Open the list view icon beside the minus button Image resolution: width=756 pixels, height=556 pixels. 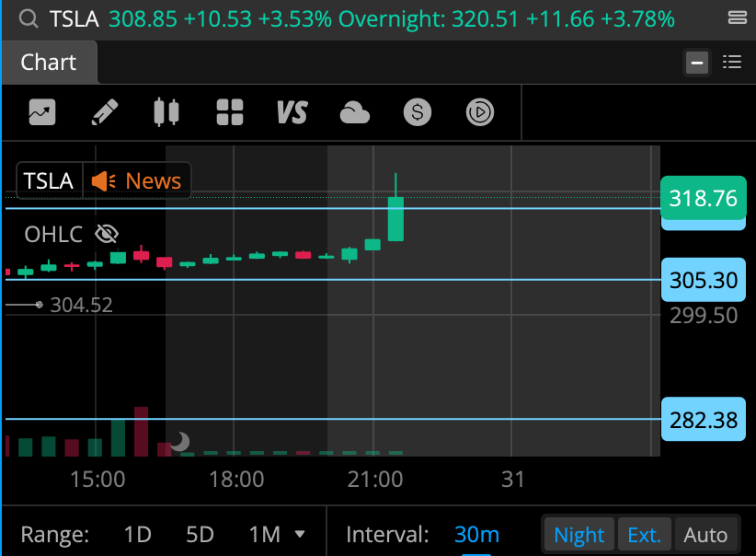click(732, 63)
